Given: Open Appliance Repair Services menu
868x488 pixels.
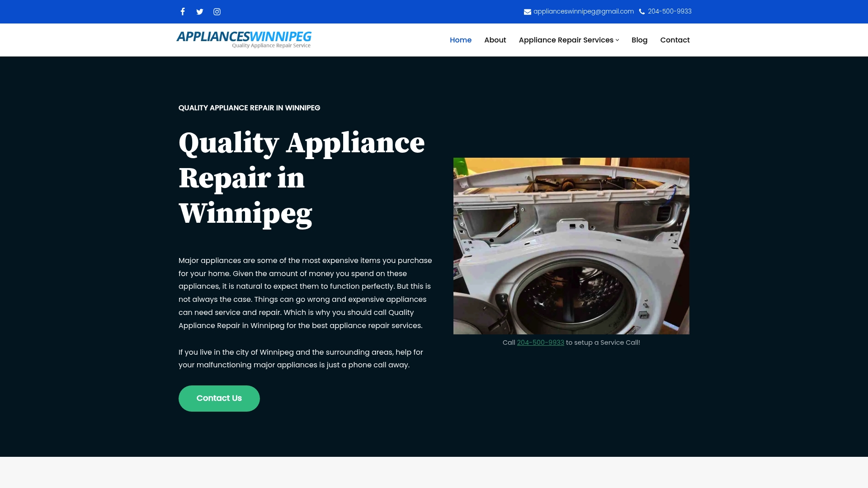Looking at the screenshot, I should 566,40.
